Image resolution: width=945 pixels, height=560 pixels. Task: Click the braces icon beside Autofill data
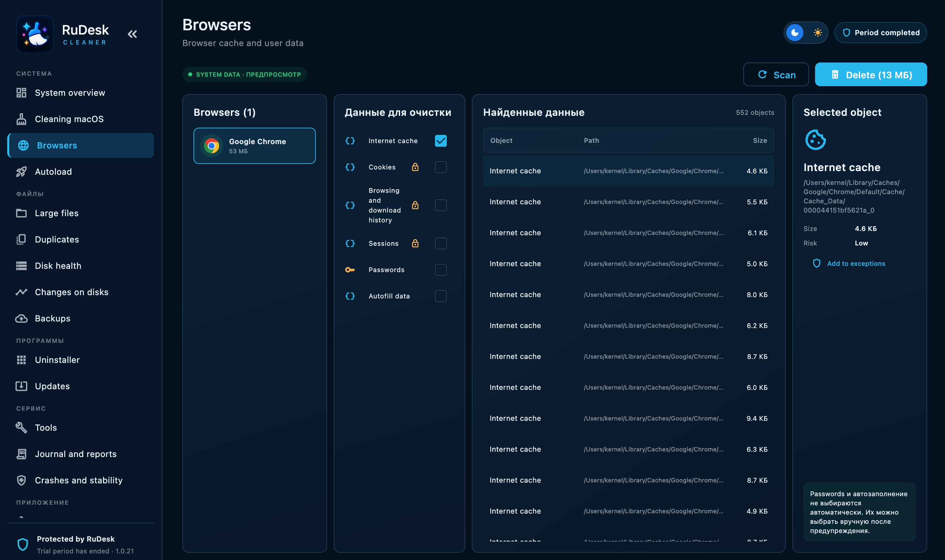[x=350, y=296]
